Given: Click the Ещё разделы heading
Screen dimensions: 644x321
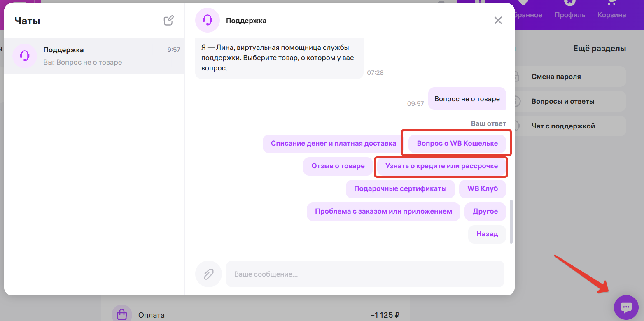Looking at the screenshot, I should [x=600, y=49].
